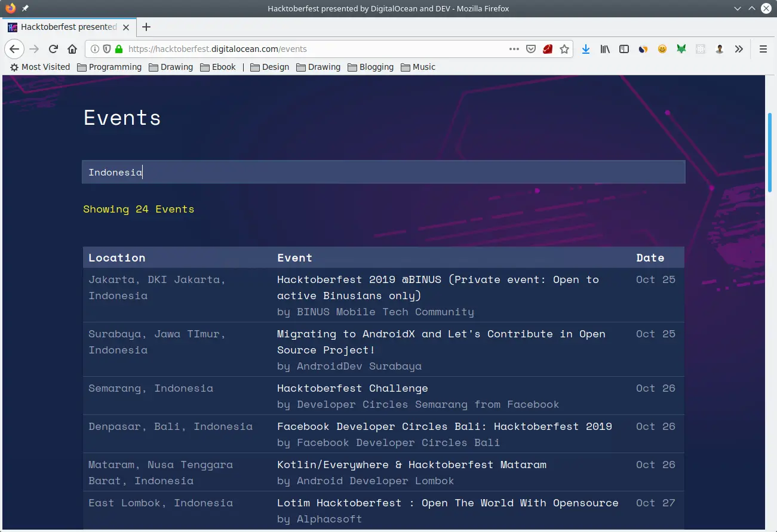Go back to the previous page
Screen dimensions: 777x532
tap(14, 49)
